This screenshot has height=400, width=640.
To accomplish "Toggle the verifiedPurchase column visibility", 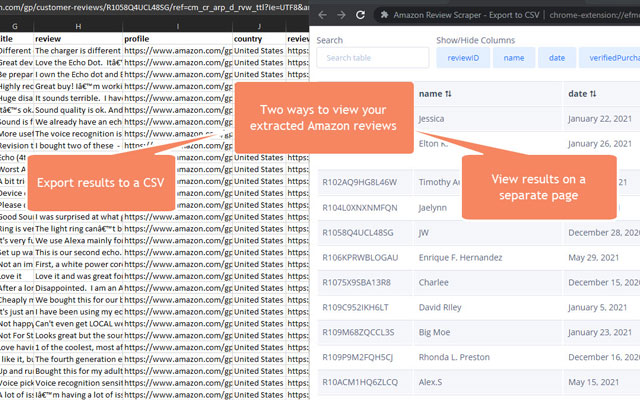I will point(610,58).
